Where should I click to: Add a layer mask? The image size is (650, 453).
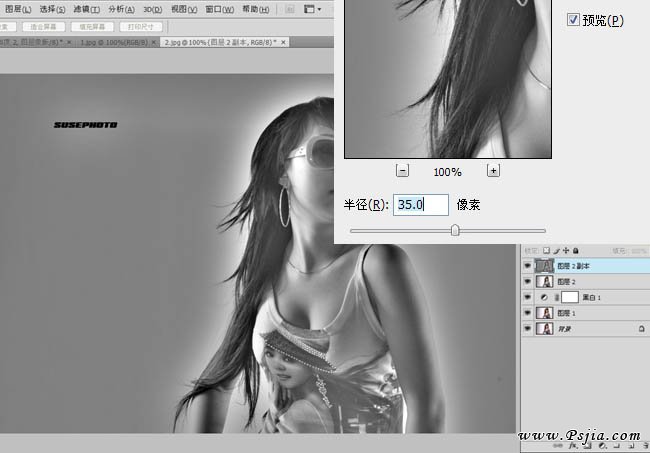588,446
